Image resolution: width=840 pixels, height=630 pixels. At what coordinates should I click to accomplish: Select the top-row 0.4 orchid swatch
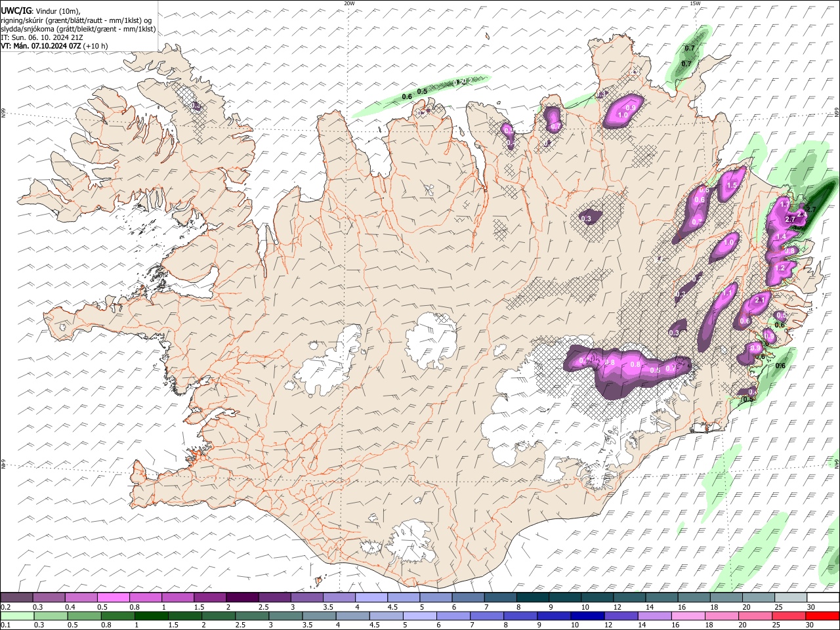pos(81,597)
